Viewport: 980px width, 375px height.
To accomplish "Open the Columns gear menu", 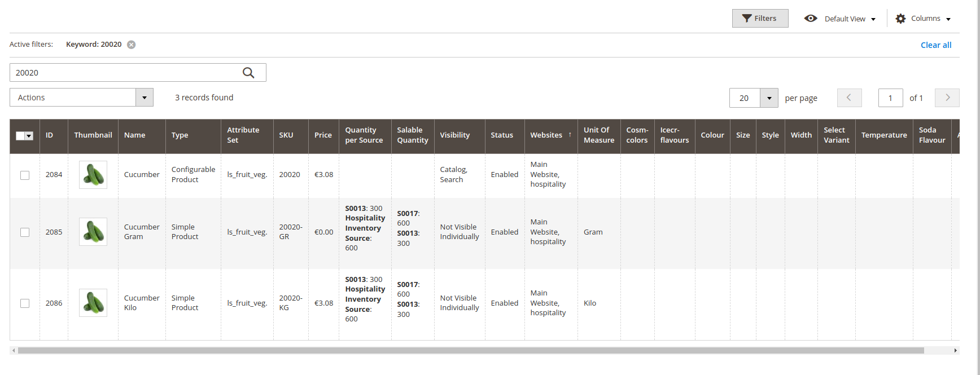I will click(923, 19).
